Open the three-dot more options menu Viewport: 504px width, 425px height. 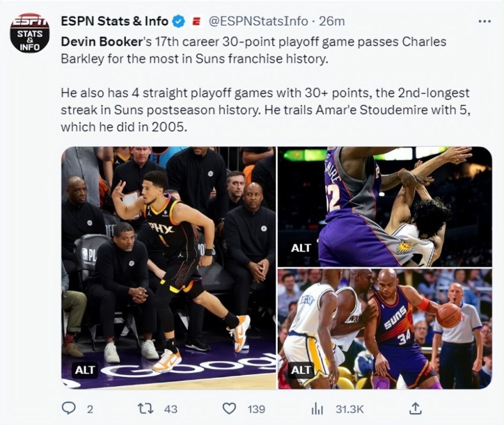click(484, 21)
